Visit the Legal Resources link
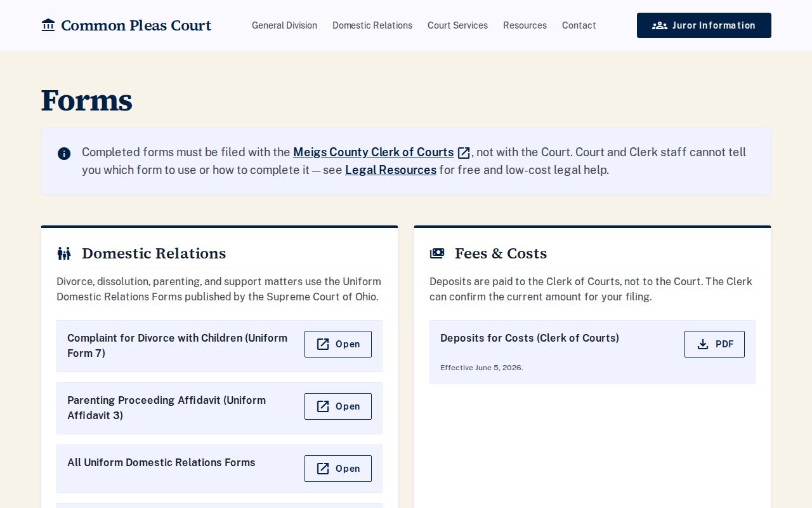Viewport: 812px width, 508px height. 391,170
